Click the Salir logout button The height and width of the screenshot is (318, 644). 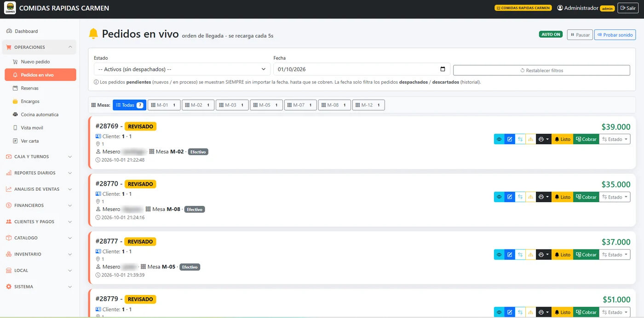(x=628, y=8)
